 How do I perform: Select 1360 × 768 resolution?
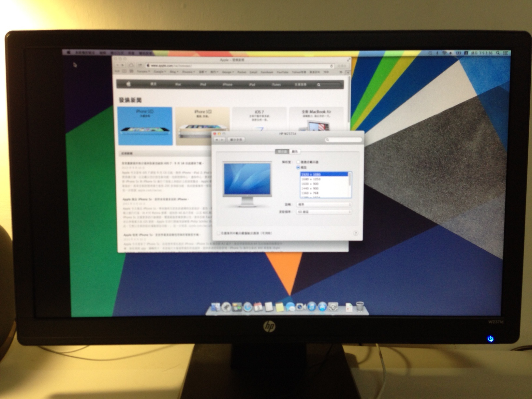[324, 193]
